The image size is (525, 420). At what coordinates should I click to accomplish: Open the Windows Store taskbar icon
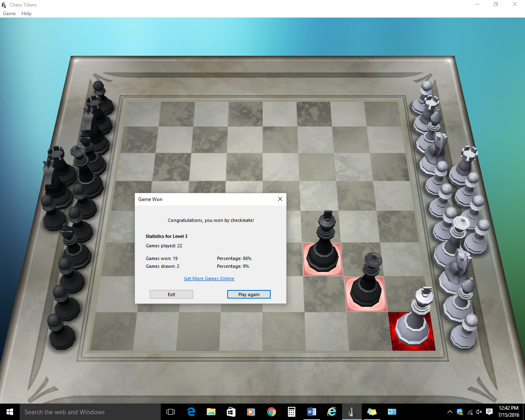click(x=231, y=412)
